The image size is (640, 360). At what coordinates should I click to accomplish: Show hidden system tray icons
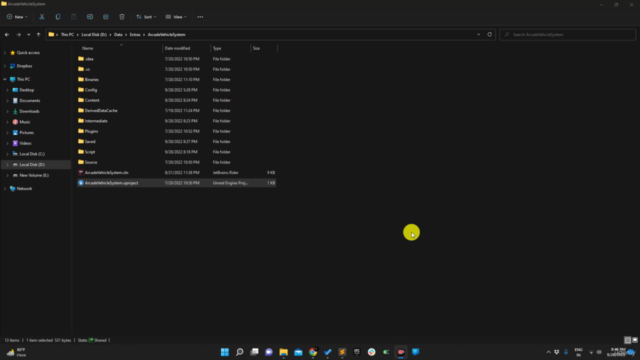pyautogui.click(x=548, y=352)
